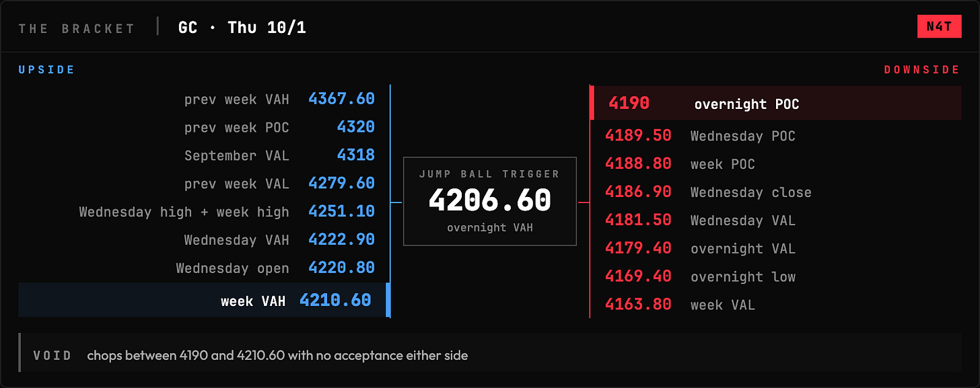Click the GC · Thu 10/1 title

[242, 28]
